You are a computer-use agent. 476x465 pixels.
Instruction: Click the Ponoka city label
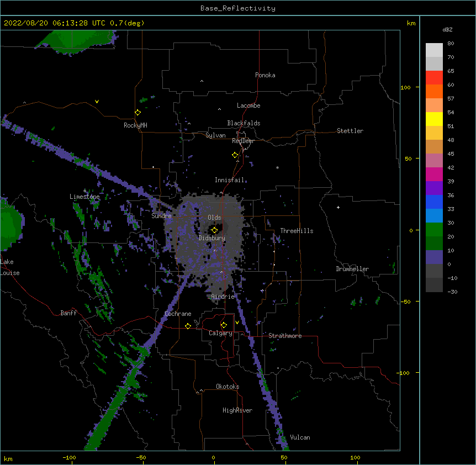[x=265, y=75]
